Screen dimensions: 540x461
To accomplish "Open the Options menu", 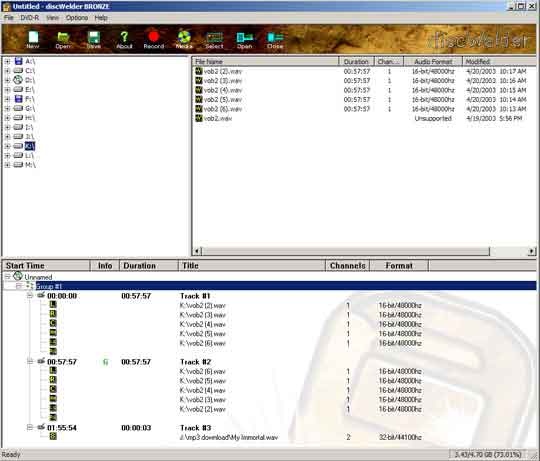I will click(x=77, y=18).
